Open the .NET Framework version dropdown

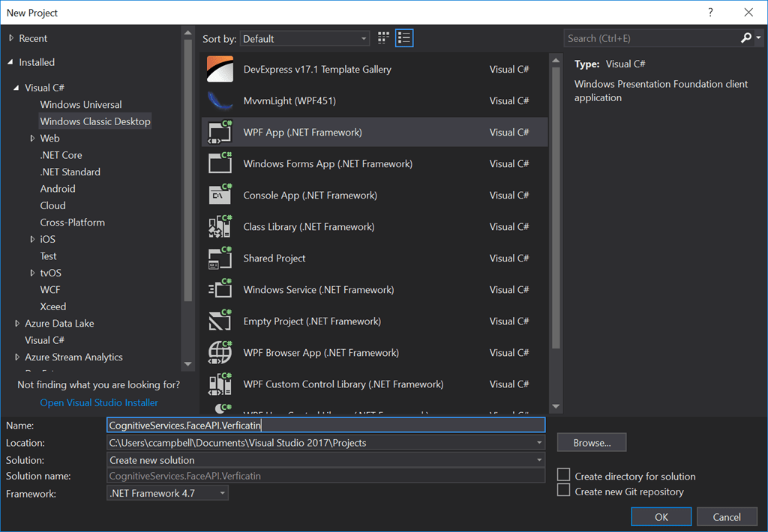pyautogui.click(x=168, y=493)
